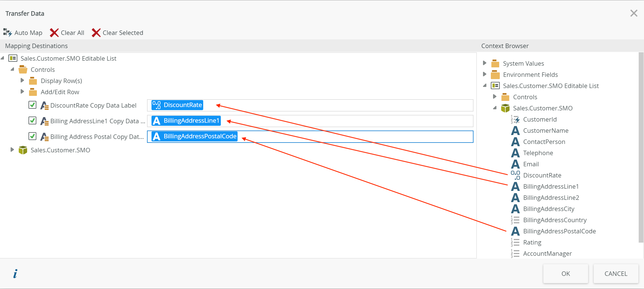
Task: Click the Clear Selected red X icon
Action: (96, 32)
